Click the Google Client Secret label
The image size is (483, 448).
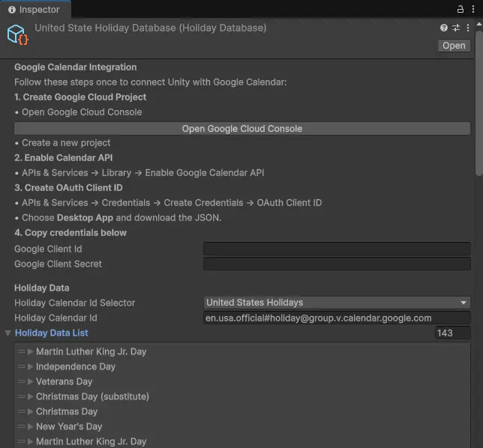pyautogui.click(x=58, y=264)
